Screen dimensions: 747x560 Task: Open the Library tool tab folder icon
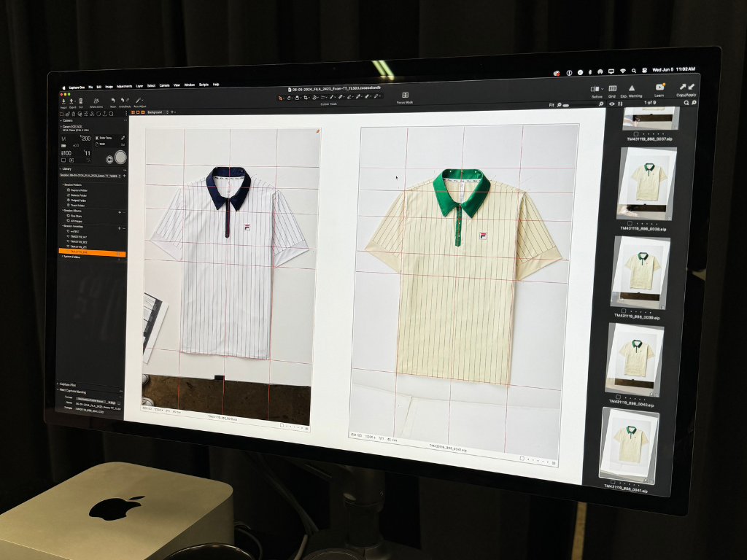click(61, 114)
